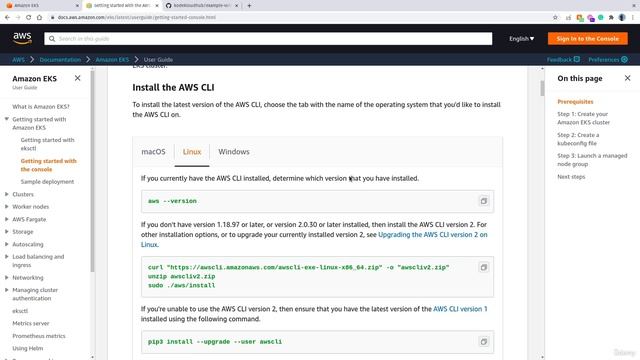
Task: Click Amazon EKS breadcrumb link
Action: [x=112, y=60]
